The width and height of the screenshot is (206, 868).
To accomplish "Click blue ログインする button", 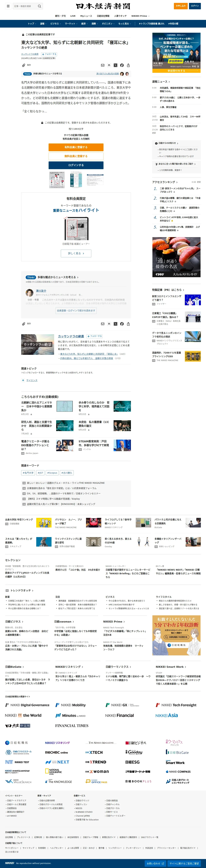I will [x=76, y=165].
